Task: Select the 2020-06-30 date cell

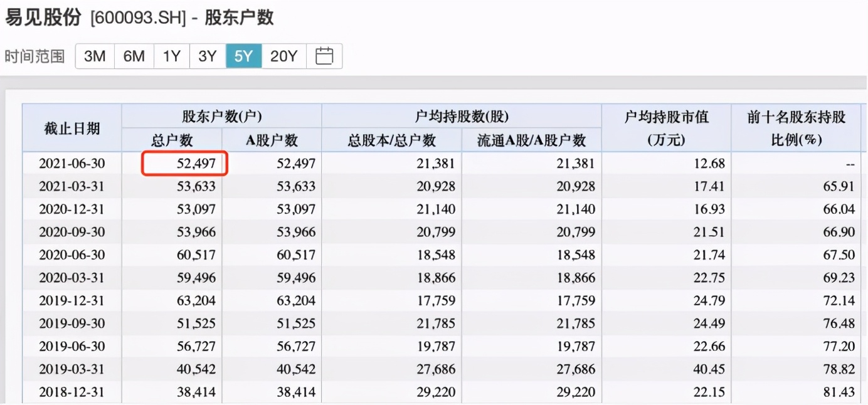Action: [72, 255]
